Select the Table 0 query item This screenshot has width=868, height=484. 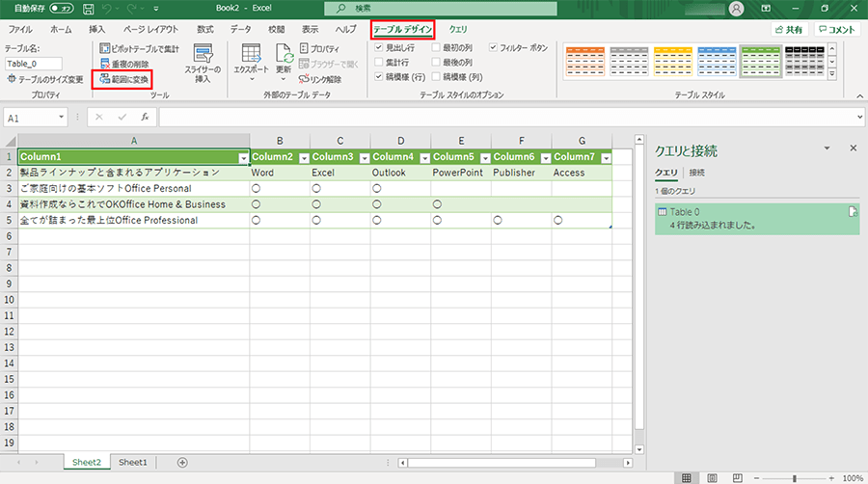pos(757,219)
